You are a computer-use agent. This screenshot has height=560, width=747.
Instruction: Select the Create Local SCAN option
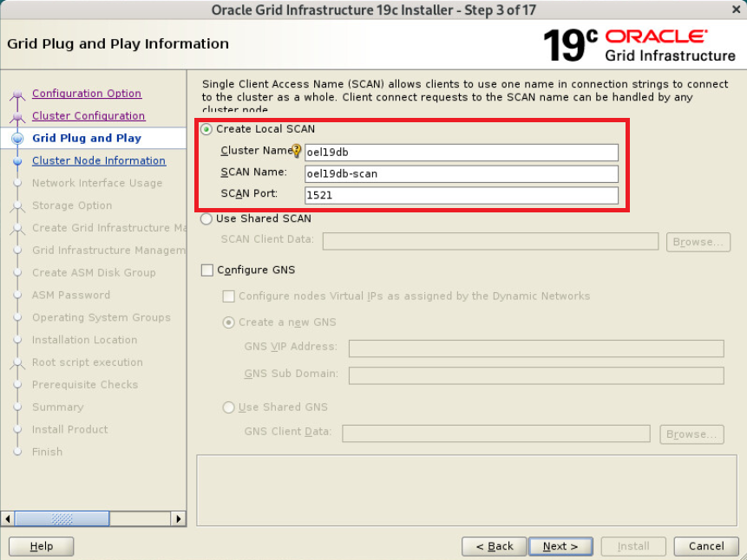point(206,129)
